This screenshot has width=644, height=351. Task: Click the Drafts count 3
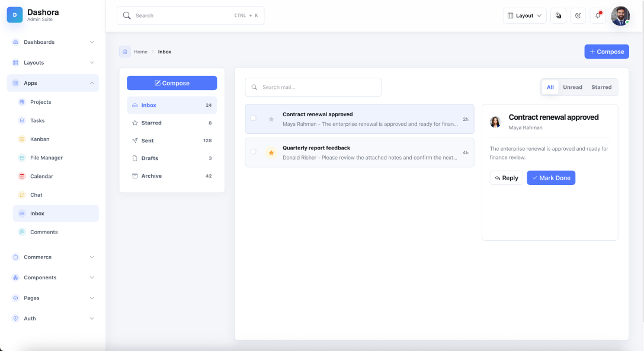210,158
